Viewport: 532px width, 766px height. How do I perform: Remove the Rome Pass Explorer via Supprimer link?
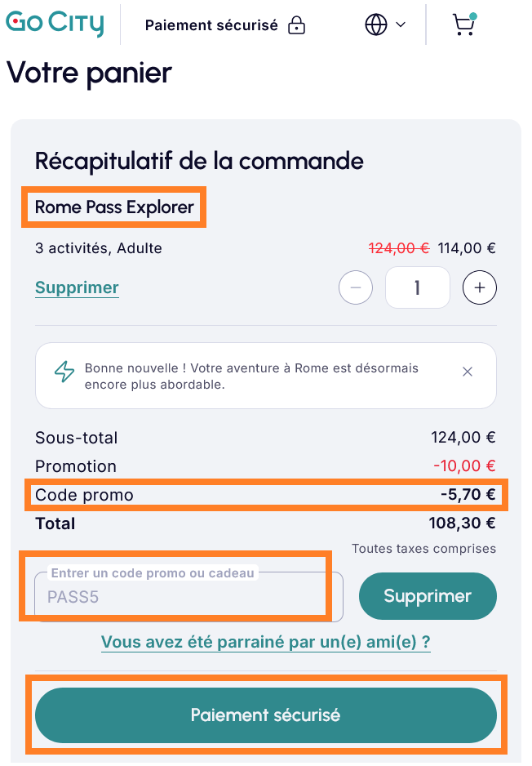pos(77,287)
